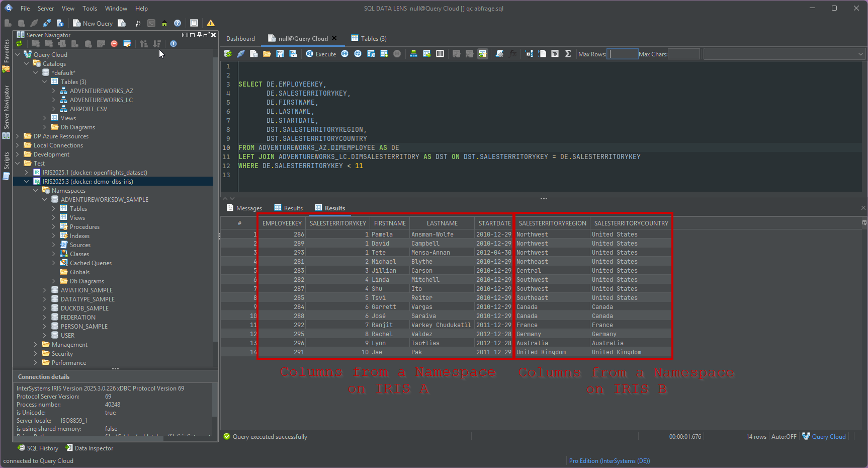
Task: Click the open file folder icon in query toolbar
Action: (267, 54)
